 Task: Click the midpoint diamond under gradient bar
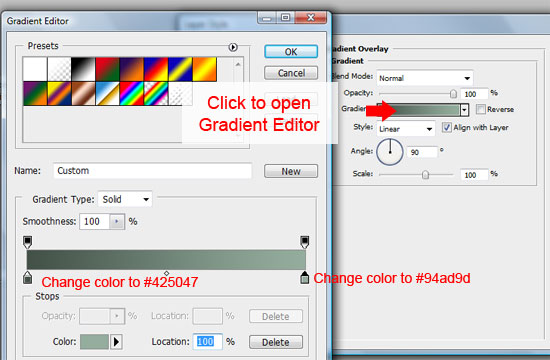166,273
